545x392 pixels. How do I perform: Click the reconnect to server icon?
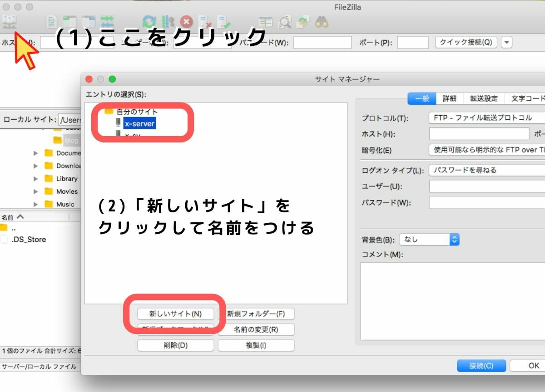point(224,21)
